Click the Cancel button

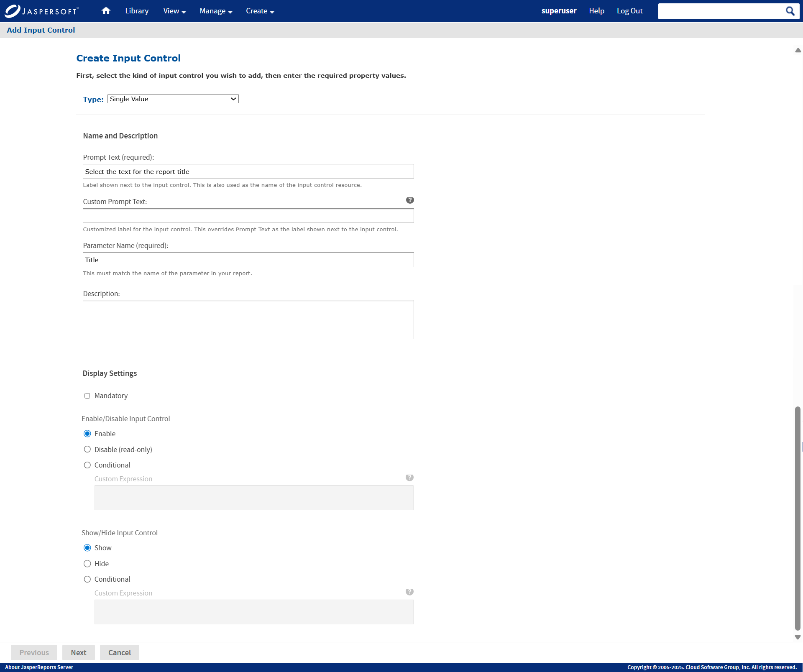pyautogui.click(x=120, y=652)
